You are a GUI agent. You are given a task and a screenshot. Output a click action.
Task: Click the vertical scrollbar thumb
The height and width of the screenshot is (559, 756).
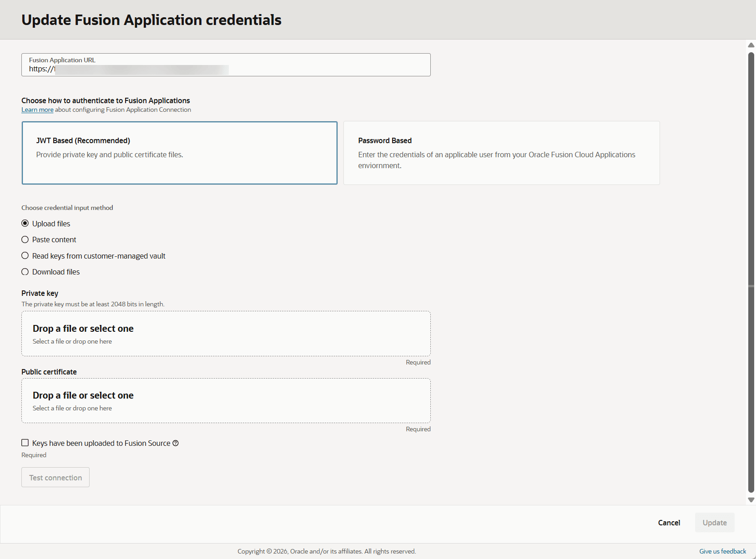(x=751, y=273)
